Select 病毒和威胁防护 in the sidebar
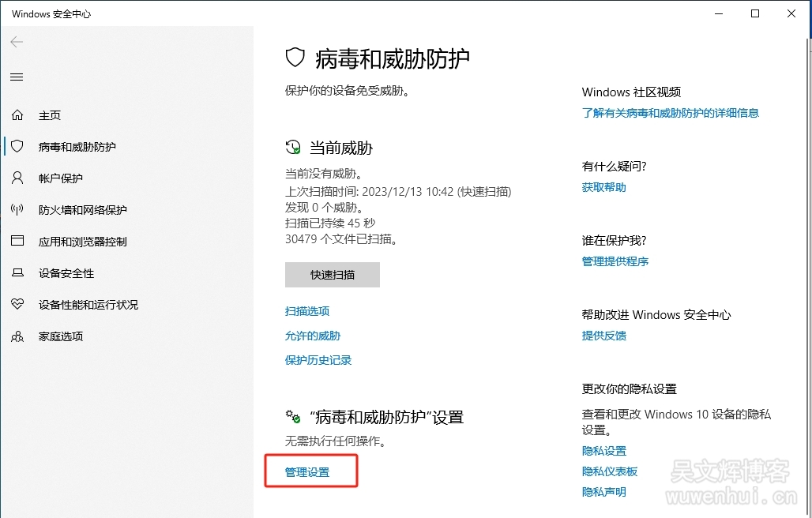This screenshot has height=518, width=812. click(77, 147)
